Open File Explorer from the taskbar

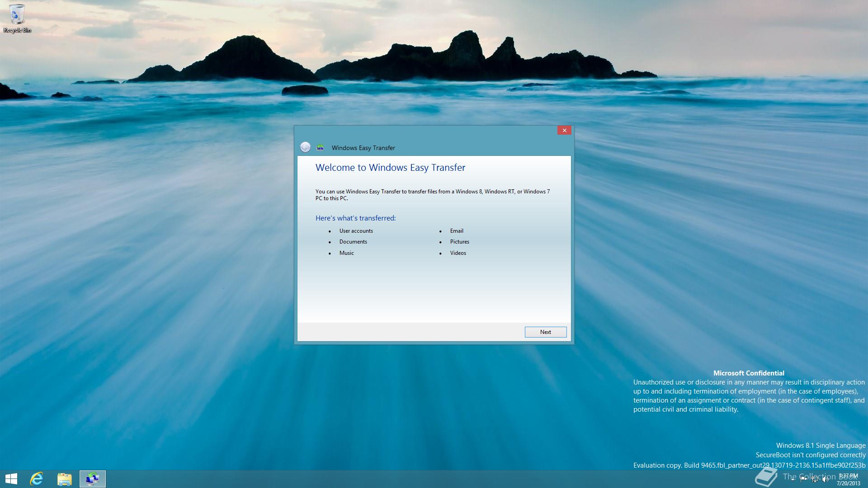click(65, 479)
